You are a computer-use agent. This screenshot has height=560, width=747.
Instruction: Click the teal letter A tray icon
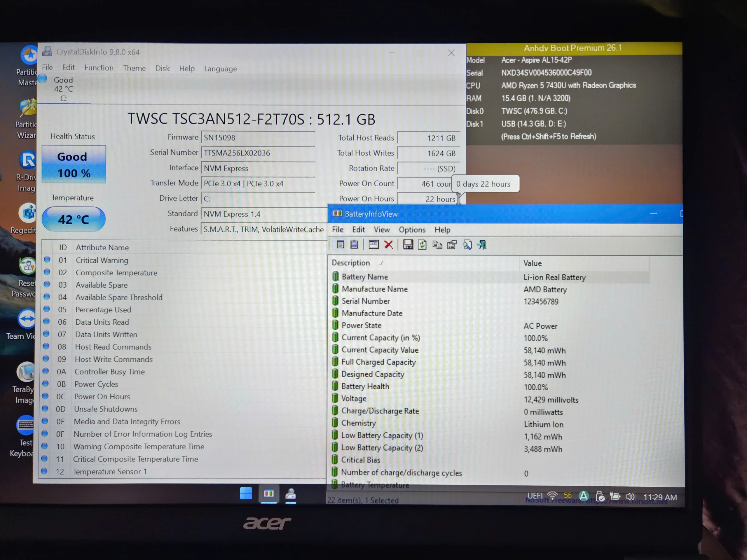(584, 496)
